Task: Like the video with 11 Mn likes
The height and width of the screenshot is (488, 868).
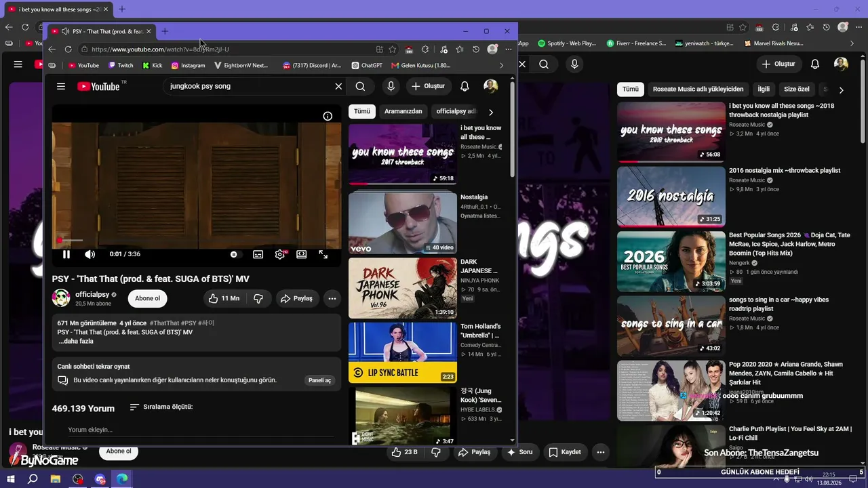Action: coord(224,298)
